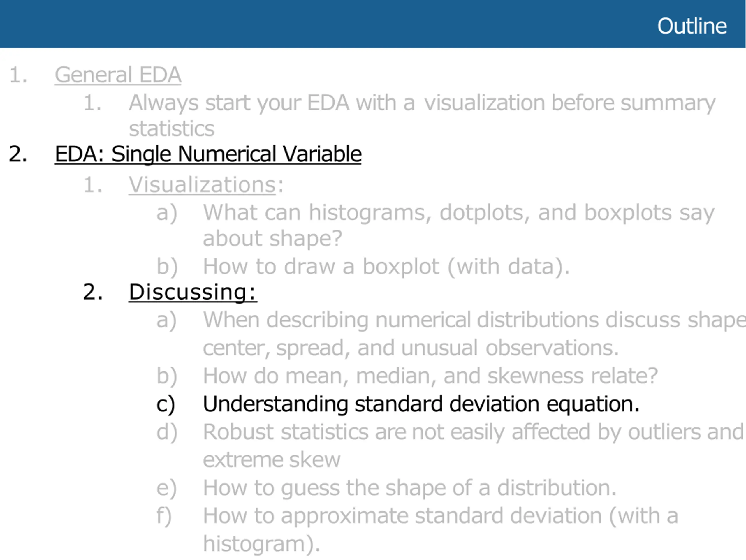Select the histograms, dotplots, and boxplots item

[459, 225]
